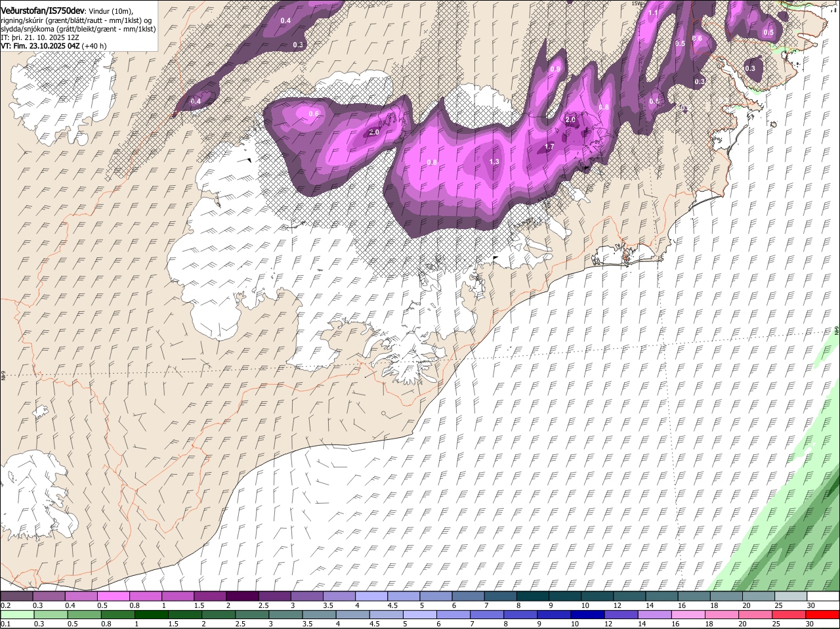Click the 0.8 value beside the 1.3 label
Image resolution: width=840 pixels, height=629 pixels.
click(x=432, y=162)
